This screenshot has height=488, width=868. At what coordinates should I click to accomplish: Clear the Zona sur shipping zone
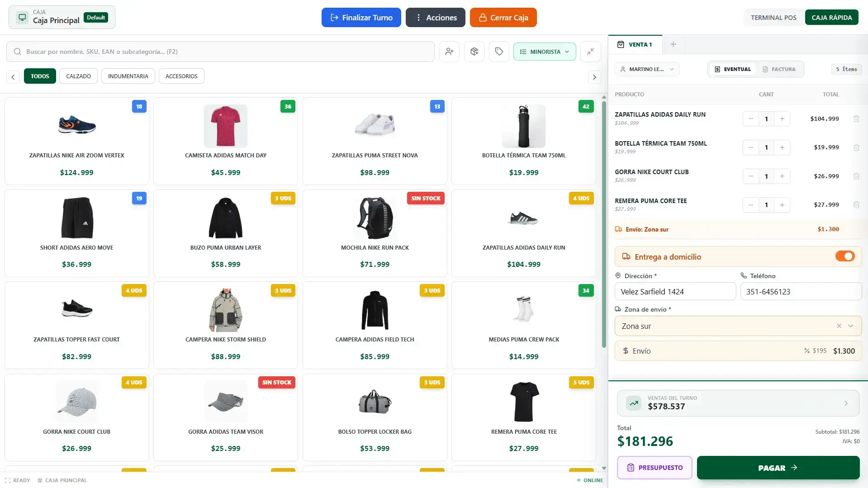tap(839, 326)
